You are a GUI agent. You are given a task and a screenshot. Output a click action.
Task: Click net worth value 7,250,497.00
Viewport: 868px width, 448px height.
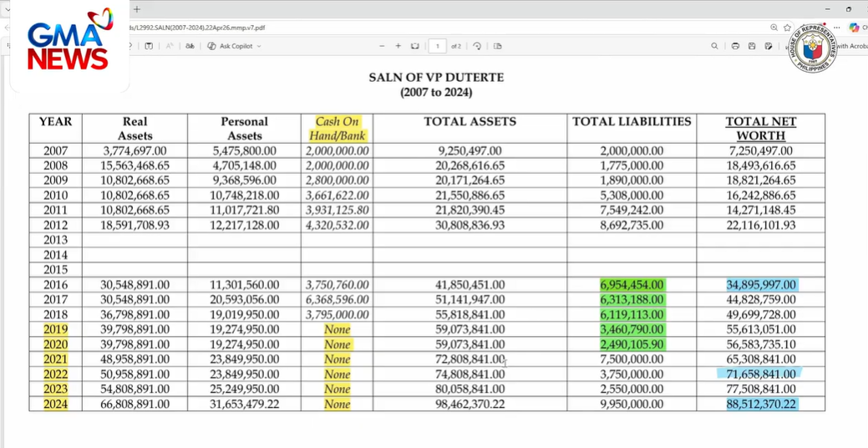760,150
